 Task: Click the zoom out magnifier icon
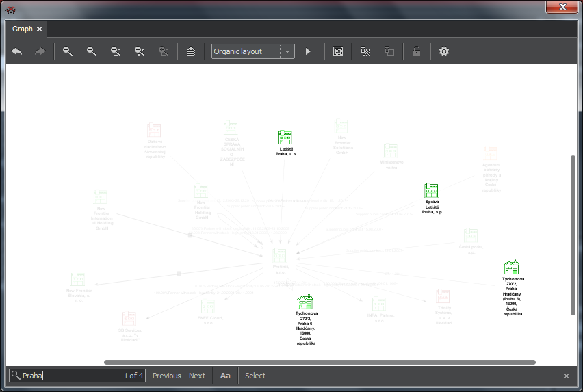pos(92,51)
